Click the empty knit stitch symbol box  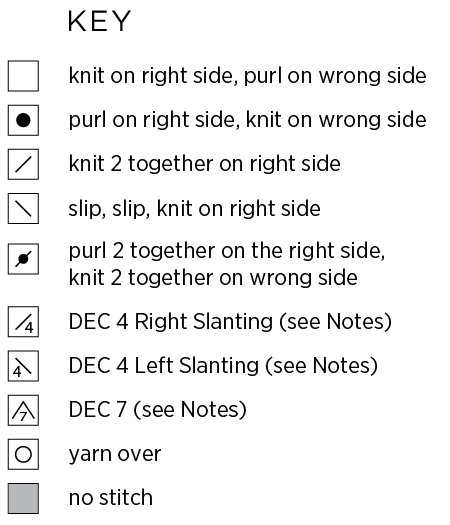tap(23, 76)
